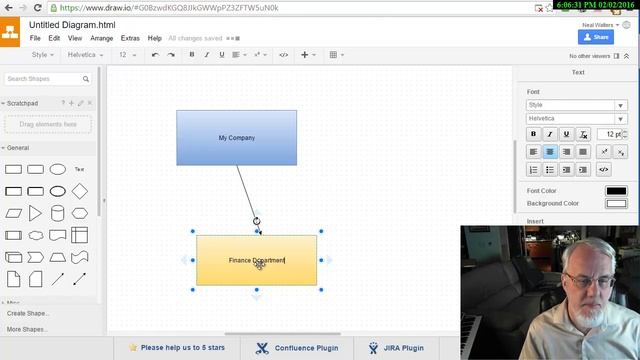Open the toolbar plus insert dropdown
Screen dimensions: 640x360
(x=308, y=55)
